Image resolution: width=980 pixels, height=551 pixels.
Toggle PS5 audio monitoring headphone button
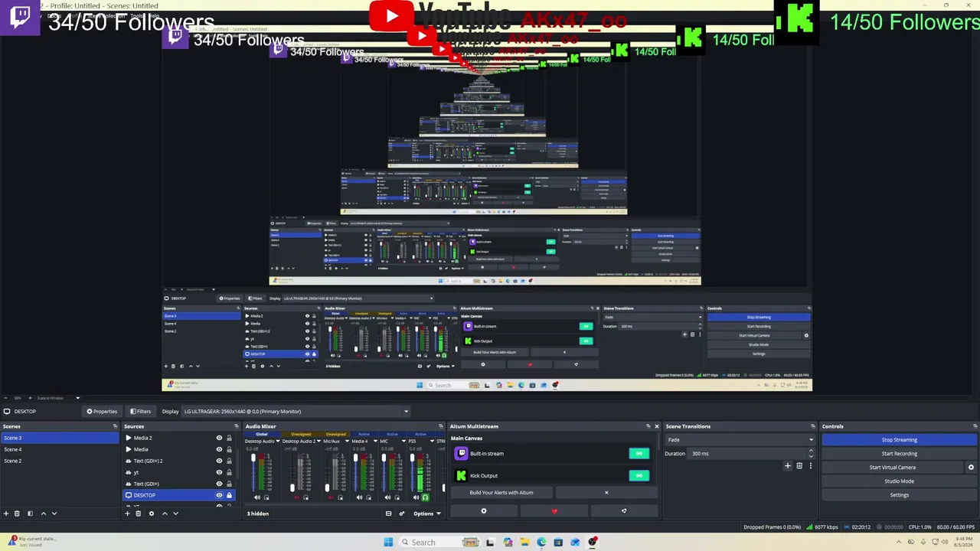426,497
